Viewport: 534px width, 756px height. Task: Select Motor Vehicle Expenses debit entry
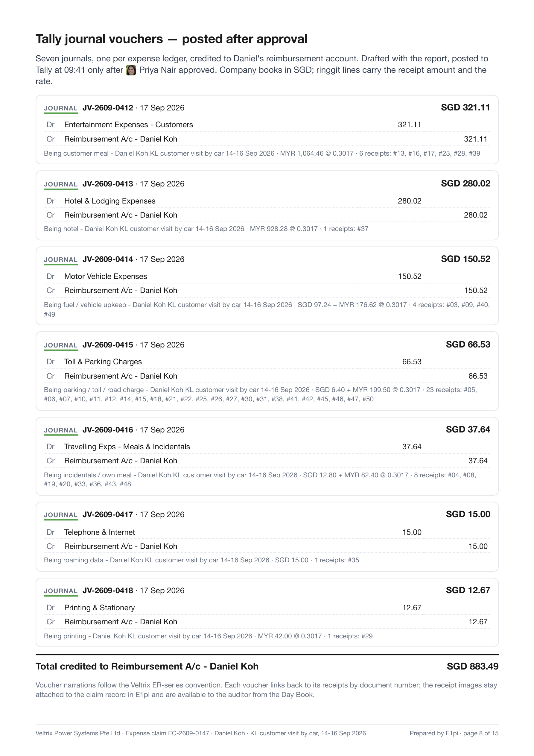267,276
